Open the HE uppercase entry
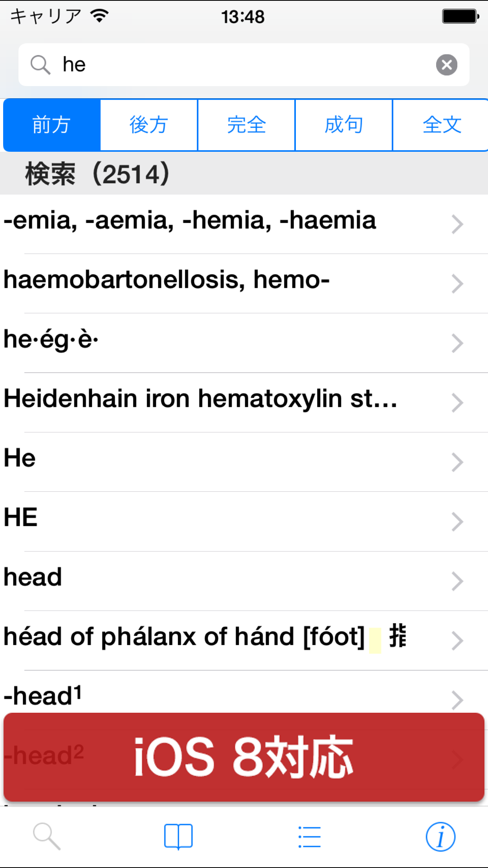Screen dimensions: 488x868 coord(21,517)
